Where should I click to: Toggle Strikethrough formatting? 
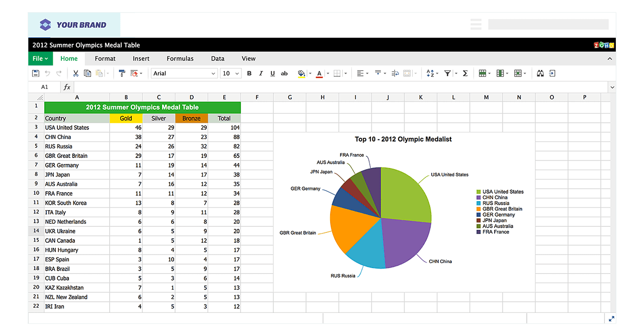pos(284,73)
